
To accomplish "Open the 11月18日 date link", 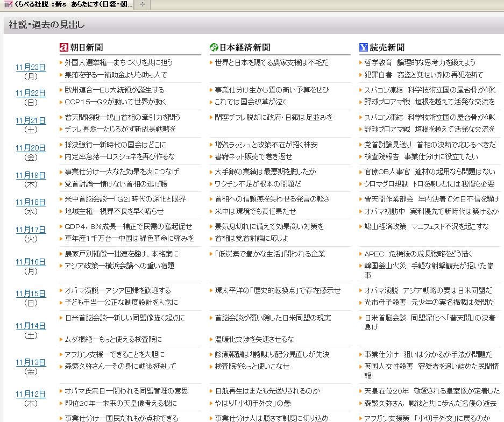I will [31, 202].
